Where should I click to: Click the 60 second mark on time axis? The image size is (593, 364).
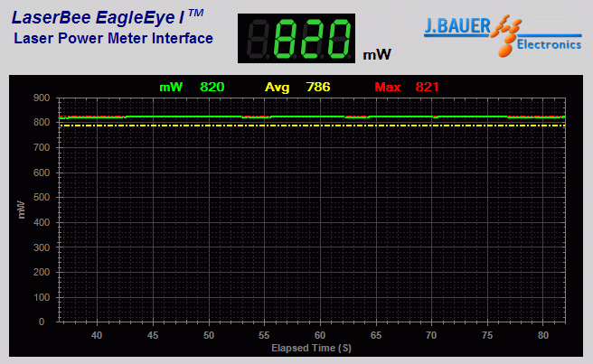pos(320,334)
